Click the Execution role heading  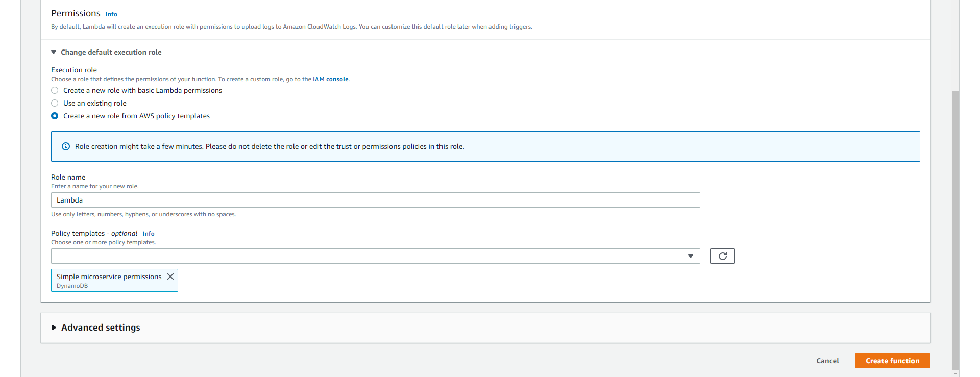tap(74, 70)
